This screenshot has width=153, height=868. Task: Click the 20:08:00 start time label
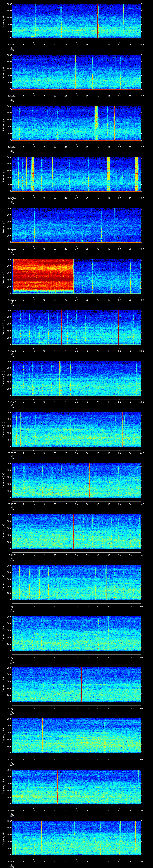coord(12,402)
